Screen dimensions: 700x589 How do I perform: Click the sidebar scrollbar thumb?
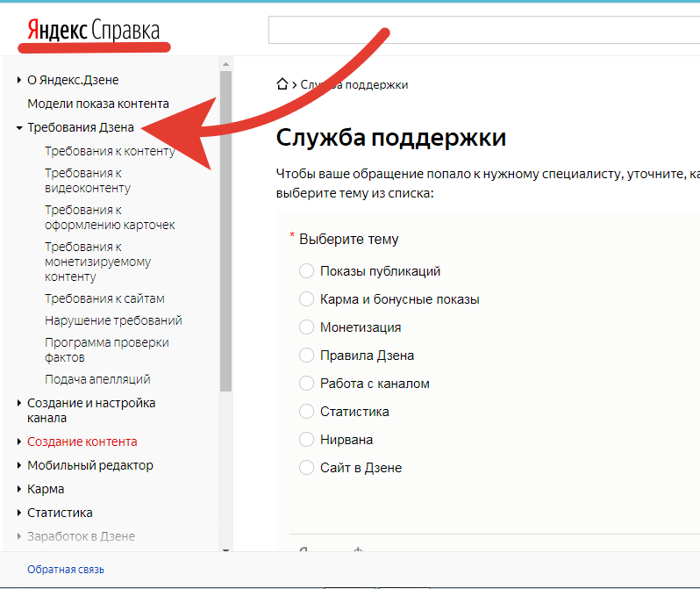(226, 231)
